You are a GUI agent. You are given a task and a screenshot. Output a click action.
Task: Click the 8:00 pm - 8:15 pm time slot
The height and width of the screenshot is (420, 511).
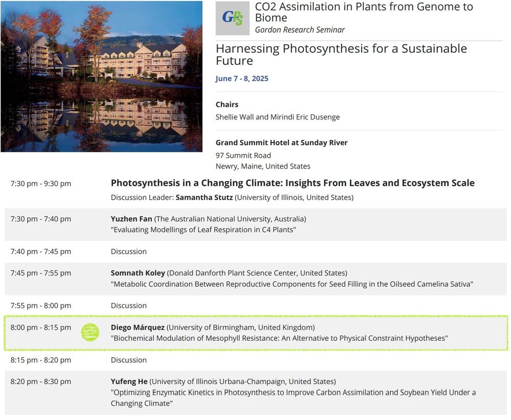click(x=41, y=327)
